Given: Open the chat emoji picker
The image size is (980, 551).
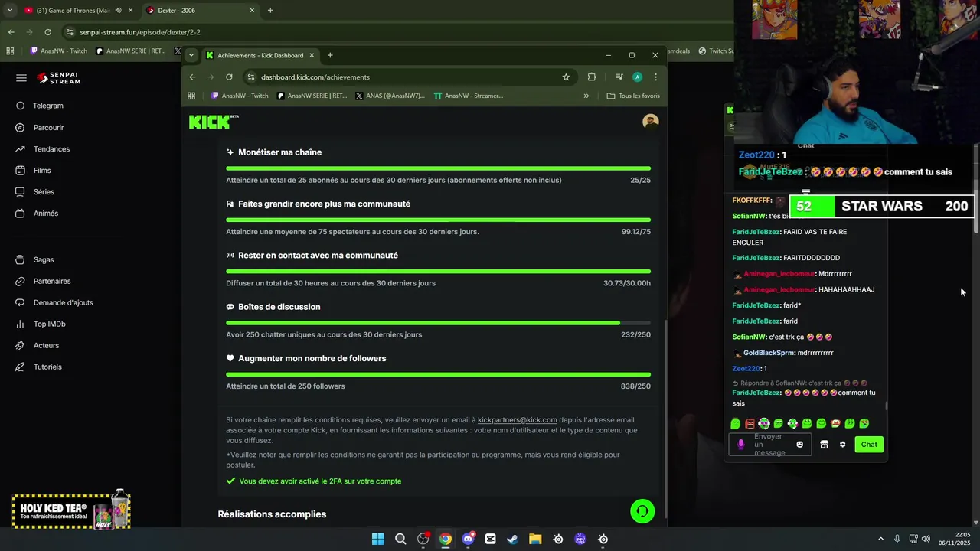Looking at the screenshot, I should 800,445.
